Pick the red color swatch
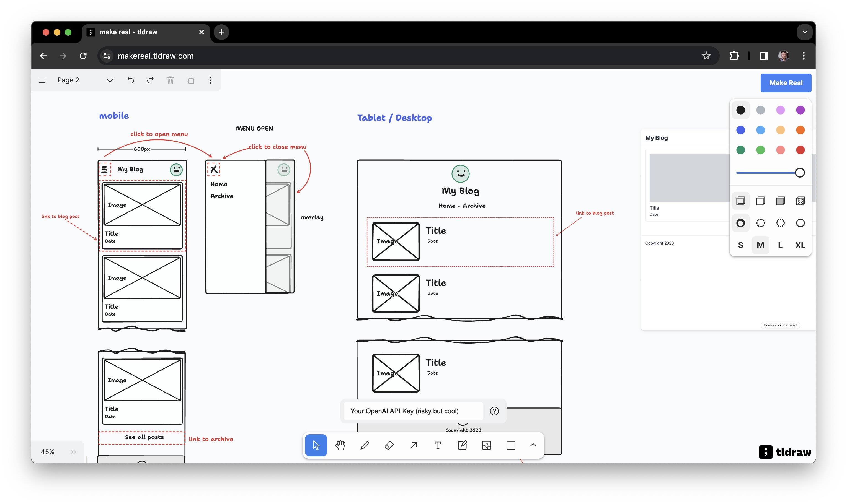Image resolution: width=847 pixels, height=504 pixels. 800,150
